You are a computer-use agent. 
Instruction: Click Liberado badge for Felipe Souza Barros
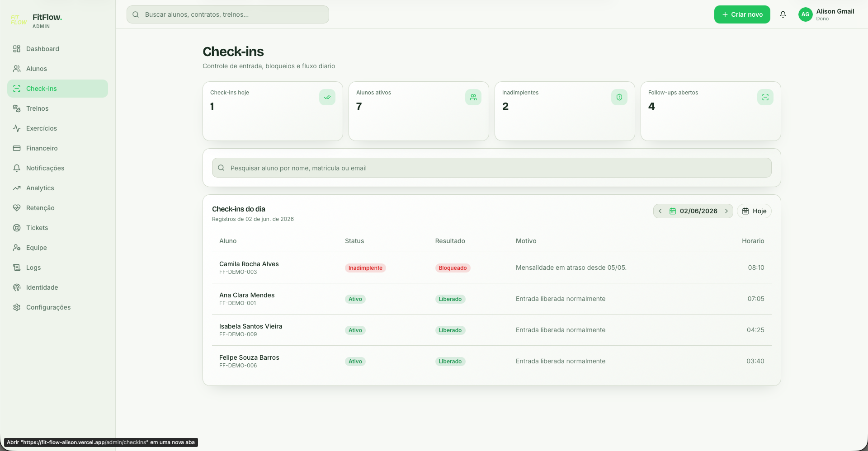450,362
